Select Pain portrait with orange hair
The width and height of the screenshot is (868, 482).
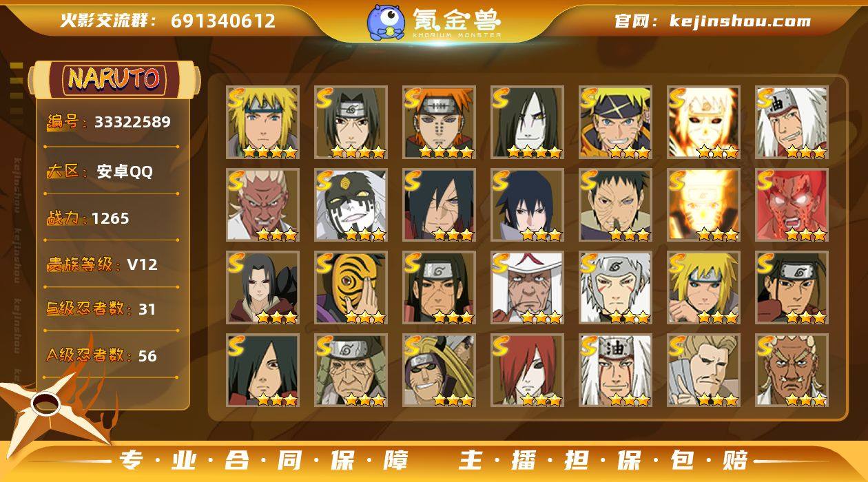[x=439, y=122]
